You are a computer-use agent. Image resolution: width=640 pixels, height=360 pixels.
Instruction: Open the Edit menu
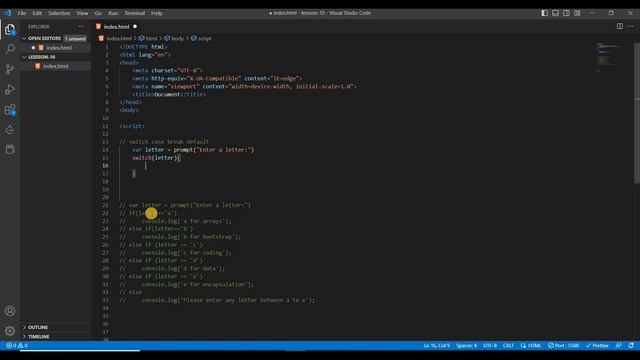click(x=37, y=13)
